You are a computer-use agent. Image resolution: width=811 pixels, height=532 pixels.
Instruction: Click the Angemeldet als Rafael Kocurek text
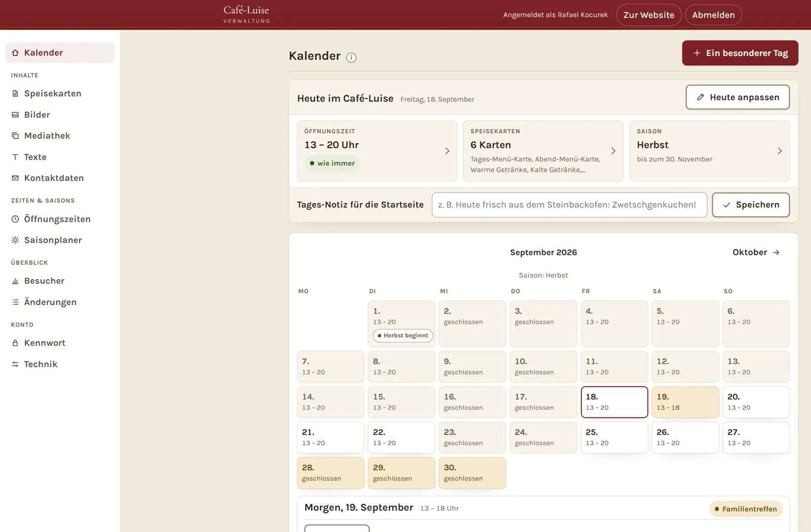point(556,15)
